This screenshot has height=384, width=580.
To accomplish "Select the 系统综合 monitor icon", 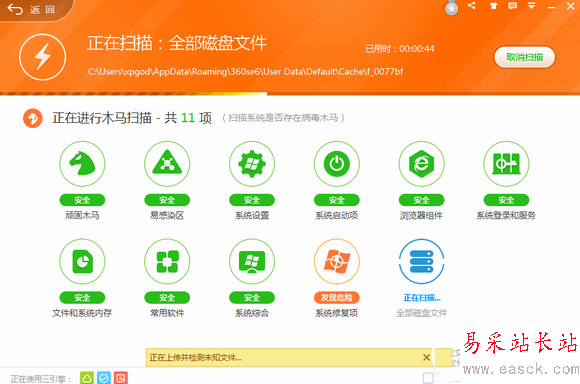I will (x=252, y=262).
